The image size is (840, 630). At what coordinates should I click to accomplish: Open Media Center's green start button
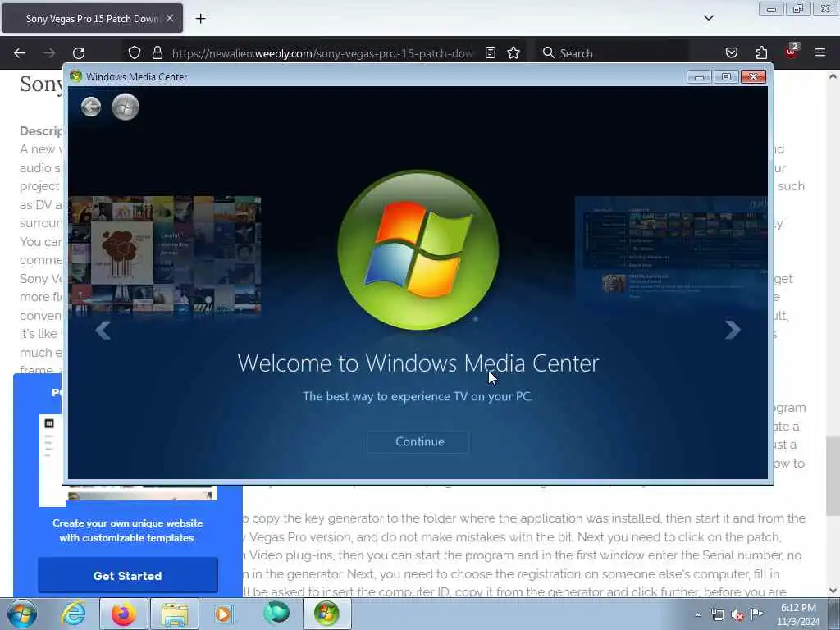(x=126, y=107)
